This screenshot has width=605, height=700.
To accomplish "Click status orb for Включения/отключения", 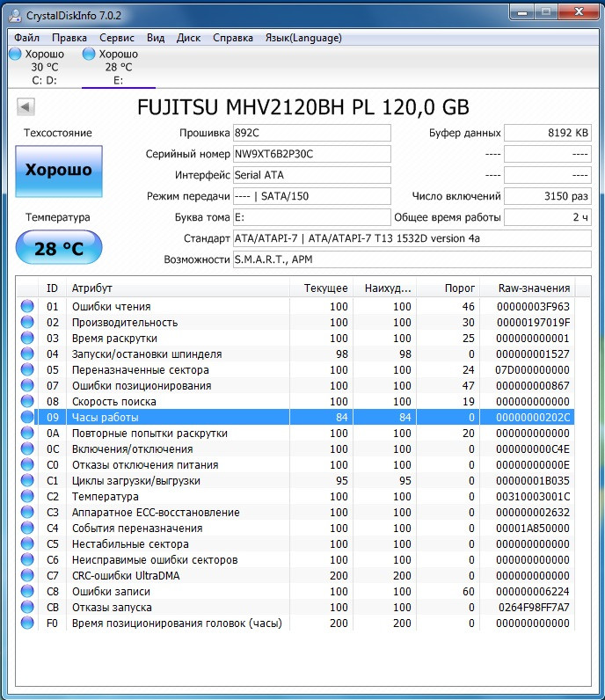I will click(x=27, y=448).
